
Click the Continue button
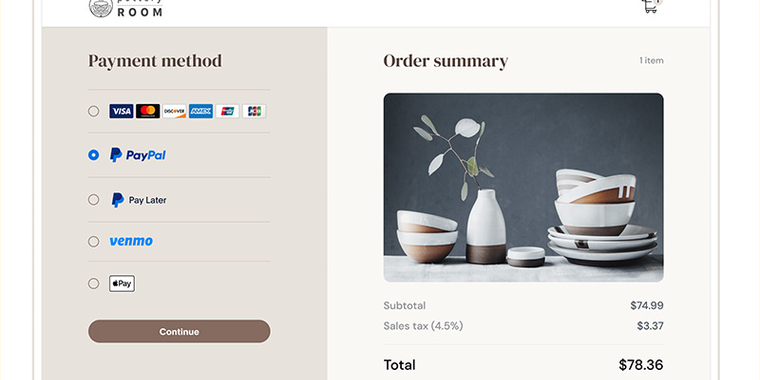coord(179,332)
